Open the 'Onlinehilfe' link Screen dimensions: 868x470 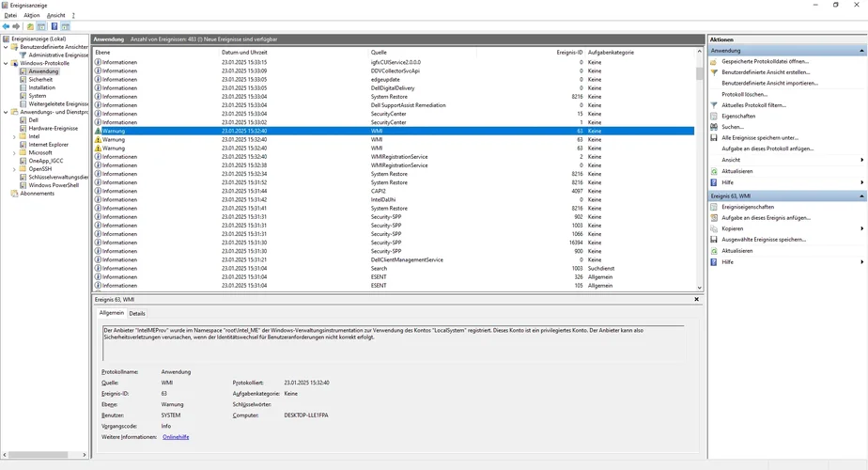(x=176, y=437)
